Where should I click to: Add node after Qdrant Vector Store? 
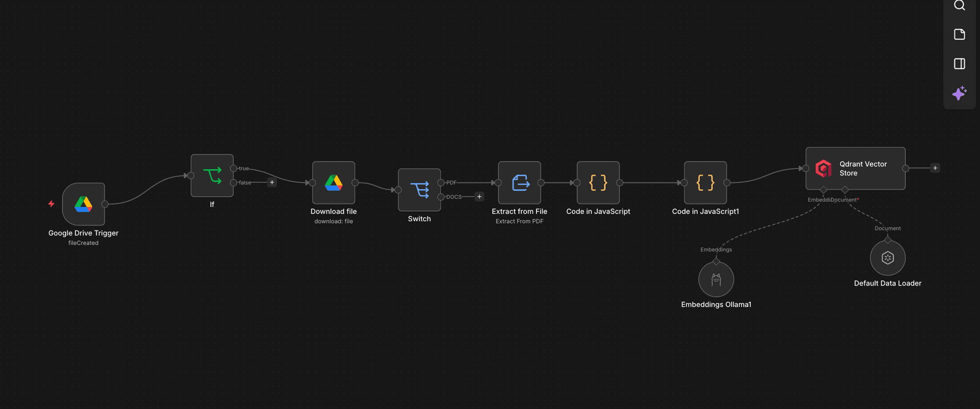[935, 168]
